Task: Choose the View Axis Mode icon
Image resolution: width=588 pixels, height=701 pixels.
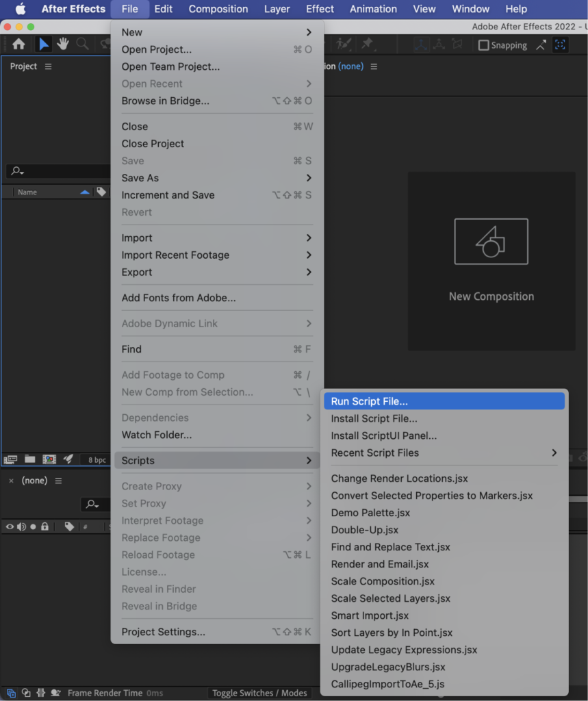Action: tap(457, 44)
